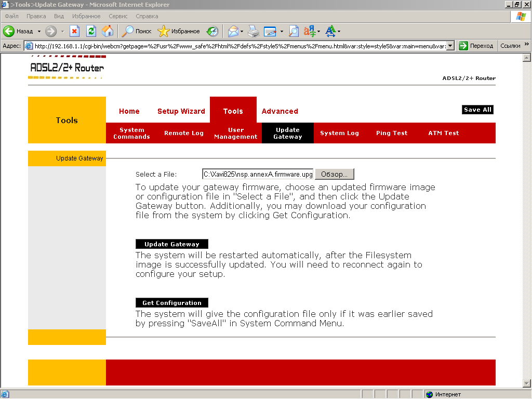Stop page loading with the red X icon
Screen dimensions: 532x399
(x=74, y=31)
